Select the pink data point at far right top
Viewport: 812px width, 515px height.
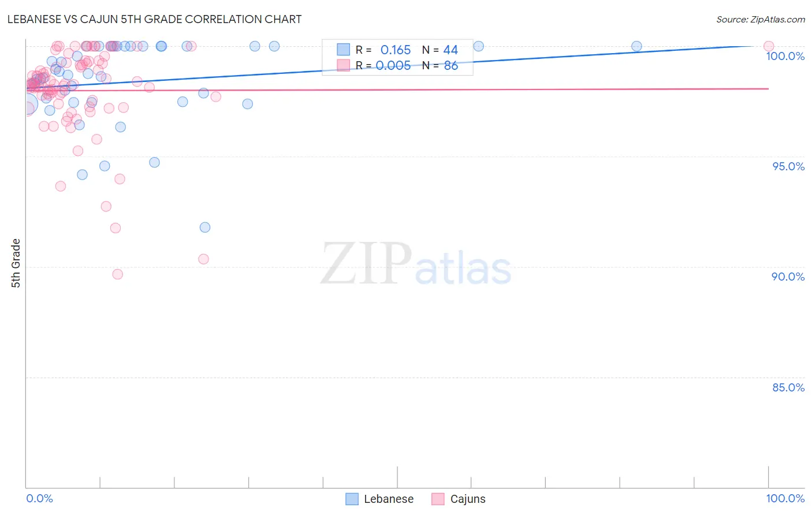point(769,46)
